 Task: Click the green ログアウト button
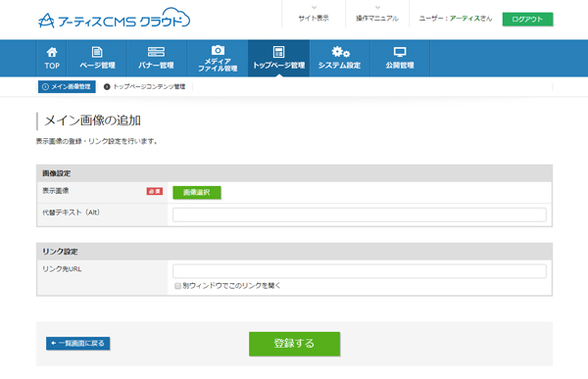[527, 20]
